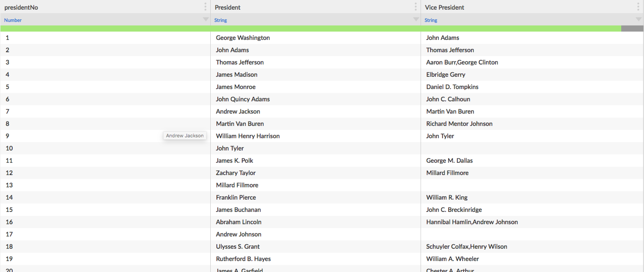Select the George Washington cell
This screenshot has height=272, width=644.
(243, 38)
